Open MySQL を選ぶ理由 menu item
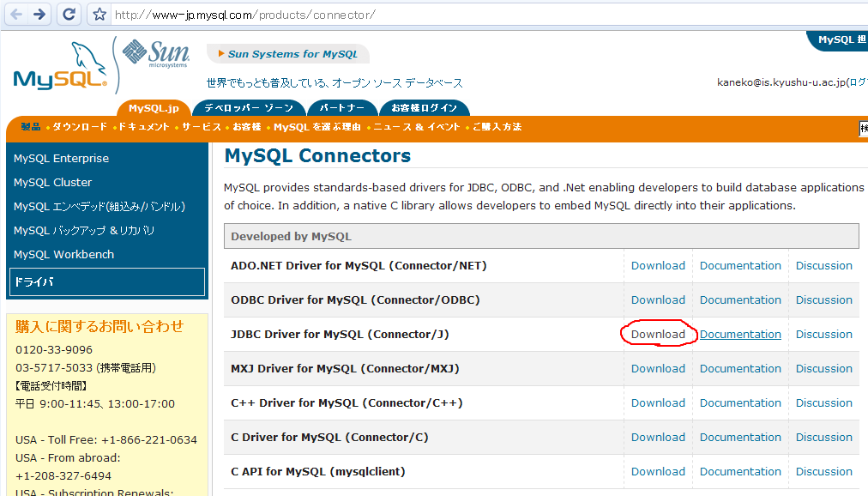The width and height of the screenshot is (868, 496). coord(317,127)
